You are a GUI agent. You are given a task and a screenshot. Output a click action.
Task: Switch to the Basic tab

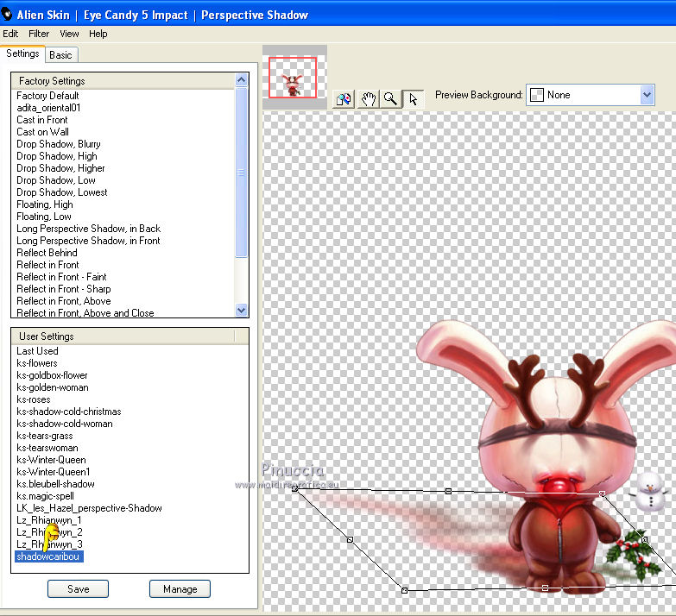tap(60, 54)
